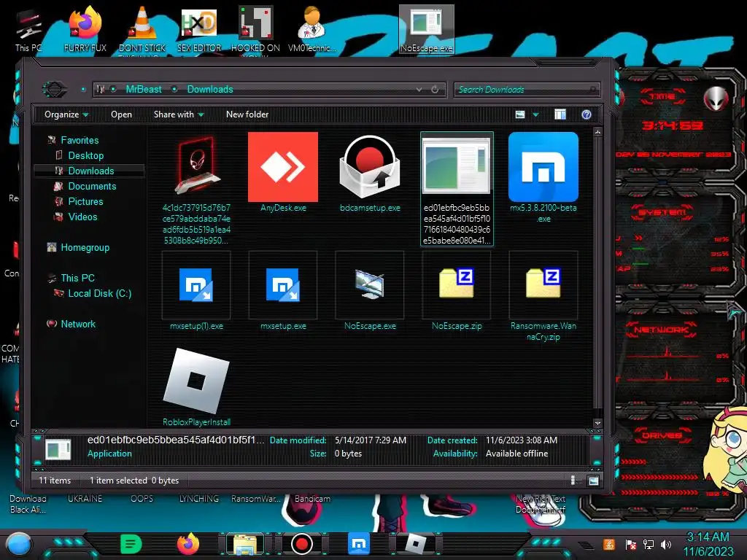Screen dimensions: 747x560
Task: Open the help question mark icon
Action: pyautogui.click(x=587, y=114)
